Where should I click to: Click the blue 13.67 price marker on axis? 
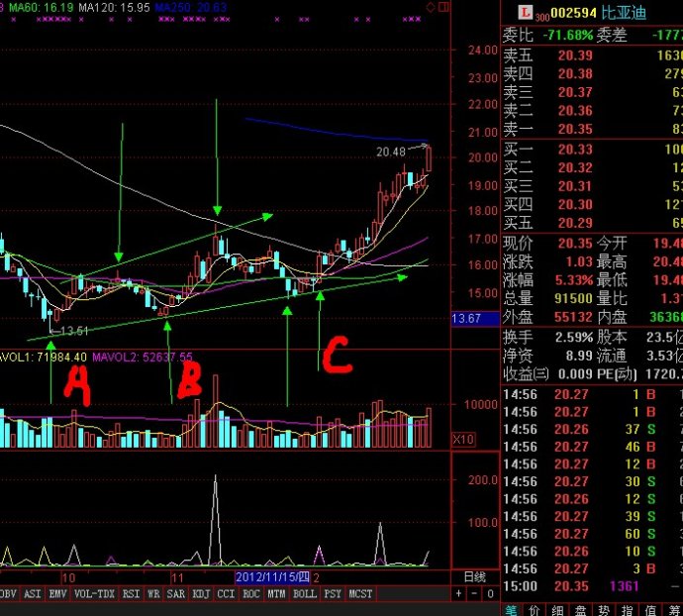475,319
